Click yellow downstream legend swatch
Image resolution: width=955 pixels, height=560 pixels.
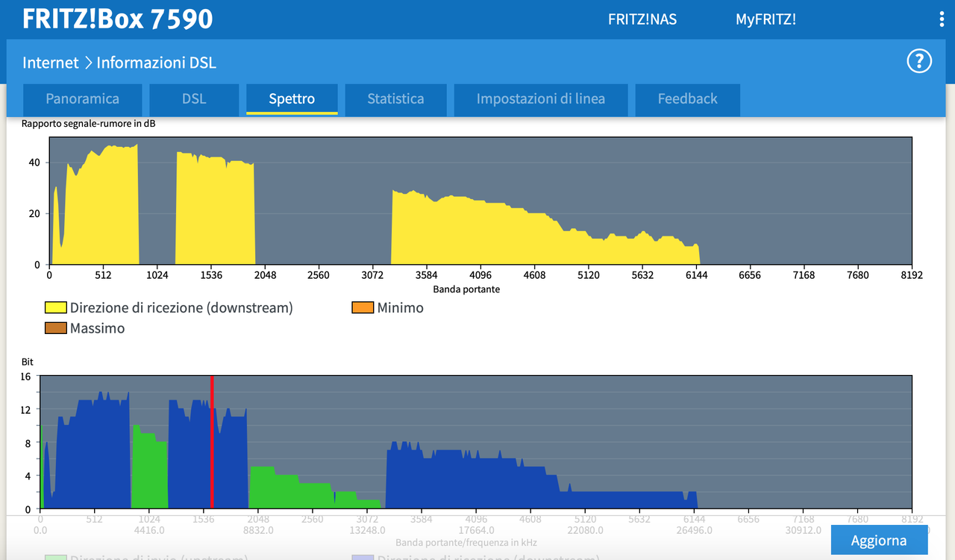tap(56, 307)
